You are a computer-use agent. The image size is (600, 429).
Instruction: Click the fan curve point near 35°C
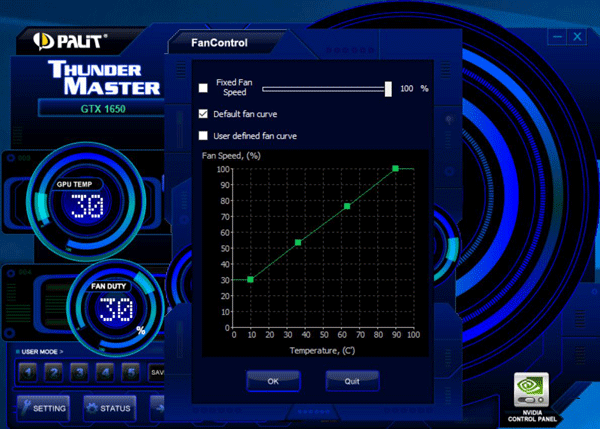pos(298,242)
